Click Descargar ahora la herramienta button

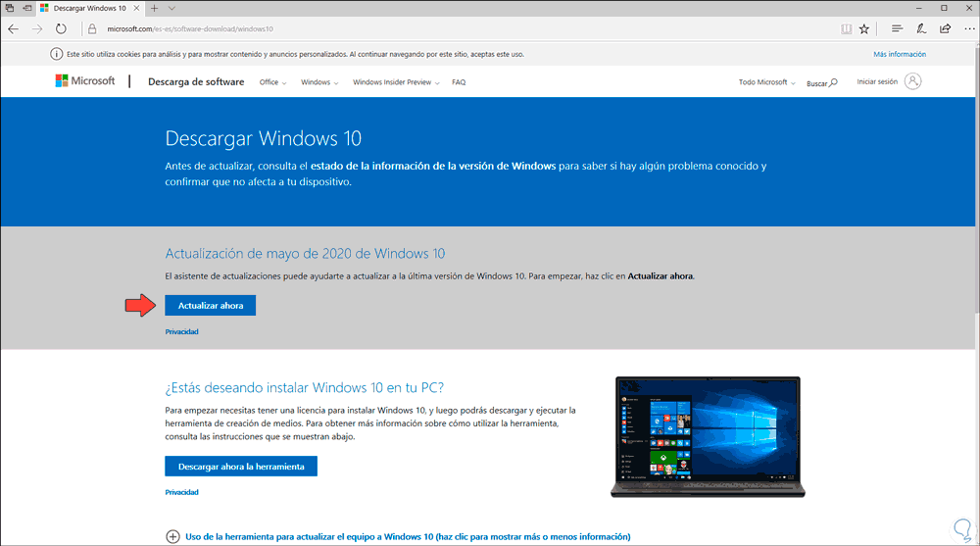(x=241, y=466)
